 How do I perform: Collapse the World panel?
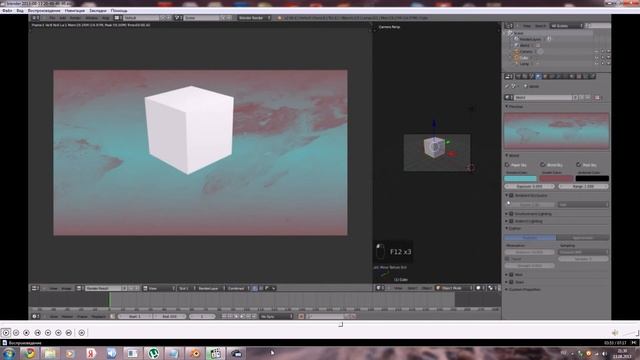click(507, 156)
